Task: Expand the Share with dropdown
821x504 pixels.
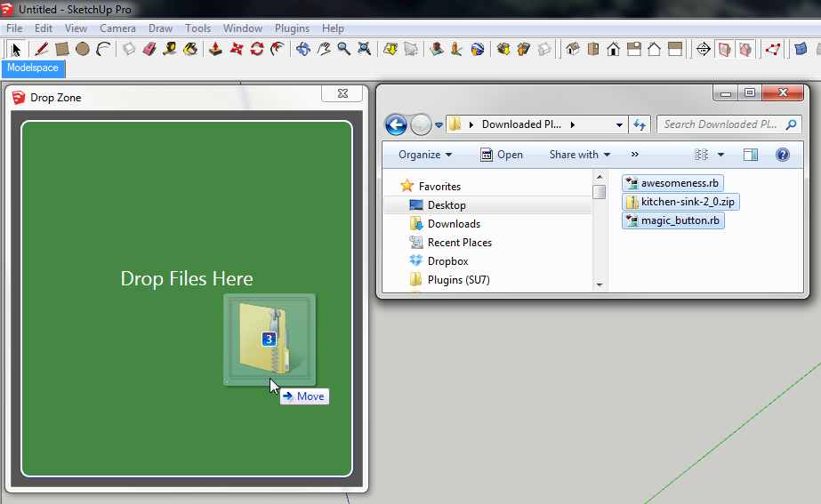Action: coord(579,155)
